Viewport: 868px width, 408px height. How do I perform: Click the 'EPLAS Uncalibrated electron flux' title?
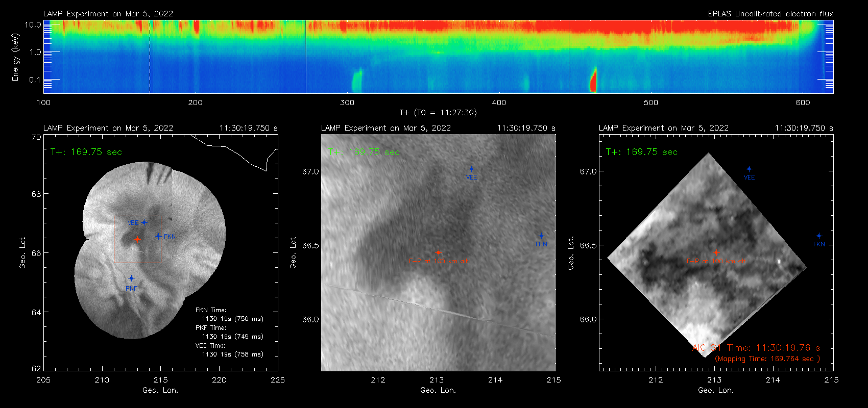(770, 14)
